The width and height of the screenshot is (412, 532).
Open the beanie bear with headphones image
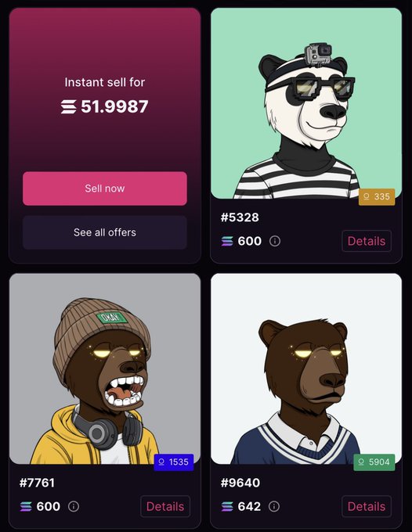click(x=105, y=368)
